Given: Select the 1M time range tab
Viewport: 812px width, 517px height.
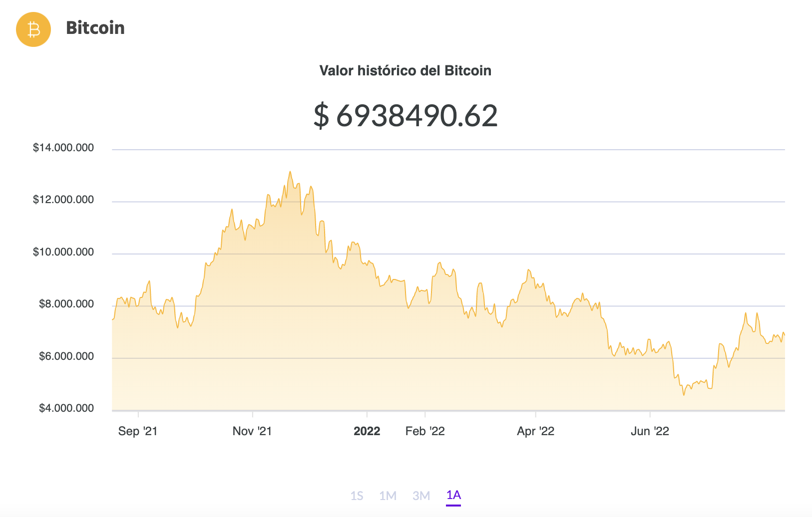Looking at the screenshot, I should [388, 496].
